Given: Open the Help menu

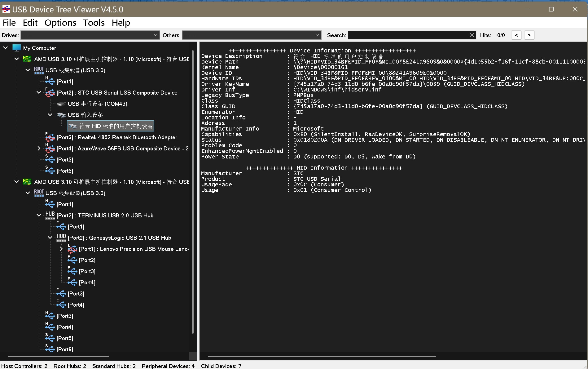Looking at the screenshot, I should point(121,23).
